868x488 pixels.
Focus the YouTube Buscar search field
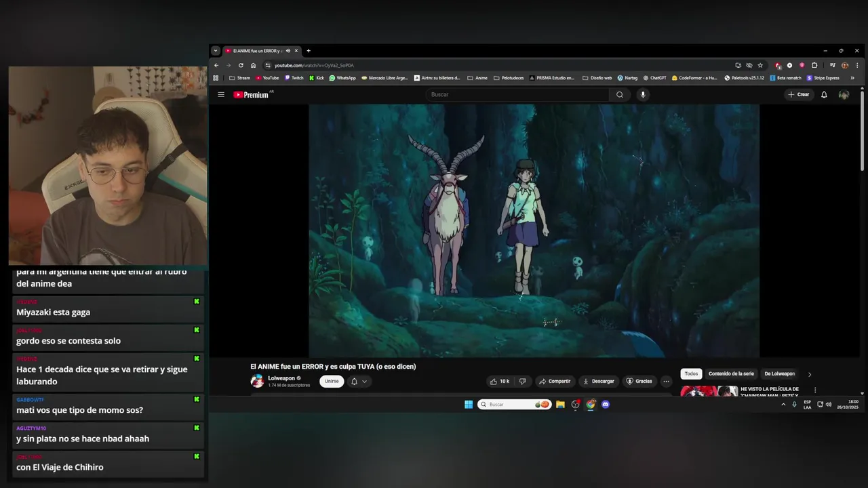coord(519,95)
